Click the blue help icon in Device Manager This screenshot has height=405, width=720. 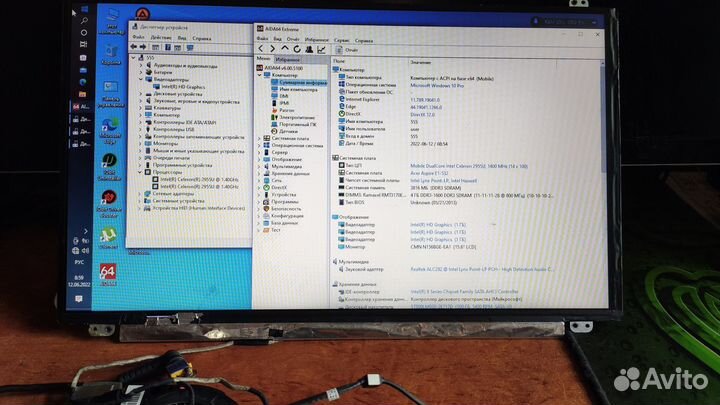[168, 47]
